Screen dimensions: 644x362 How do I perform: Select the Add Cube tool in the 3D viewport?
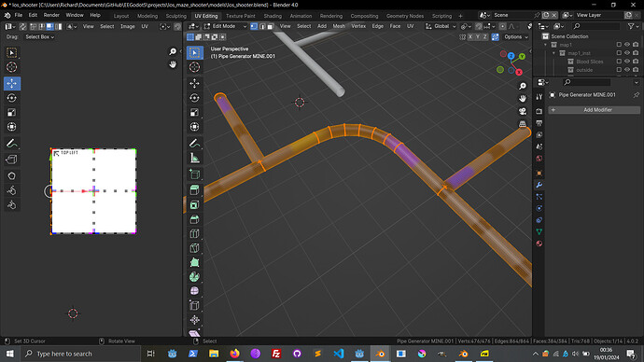[195, 174]
